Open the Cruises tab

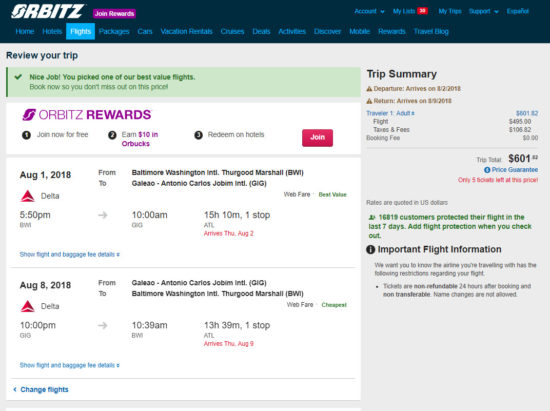(232, 31)
